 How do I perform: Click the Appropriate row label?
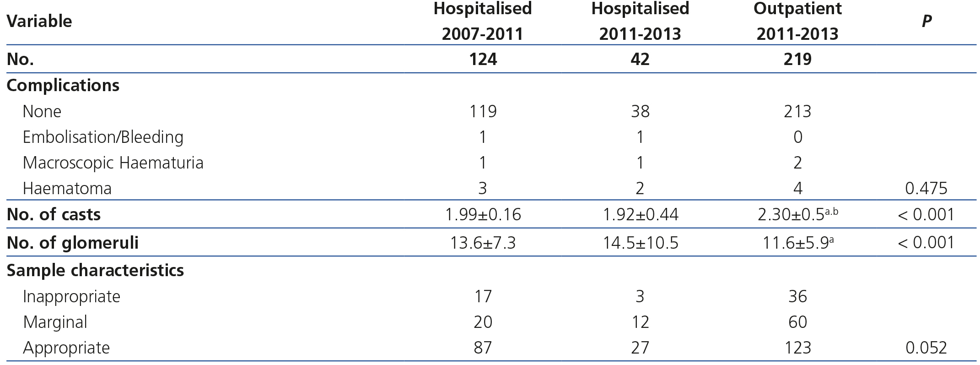tap(67, 348)
